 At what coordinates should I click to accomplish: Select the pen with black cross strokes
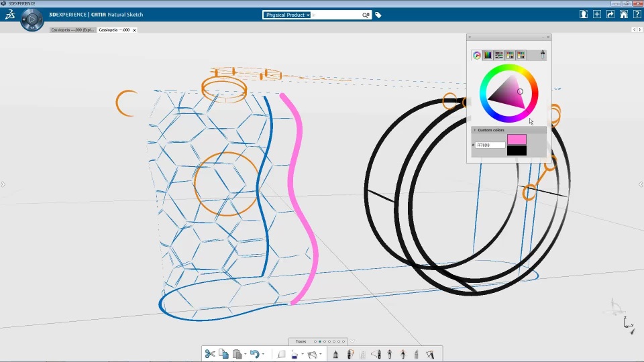(x=390, y=354)
